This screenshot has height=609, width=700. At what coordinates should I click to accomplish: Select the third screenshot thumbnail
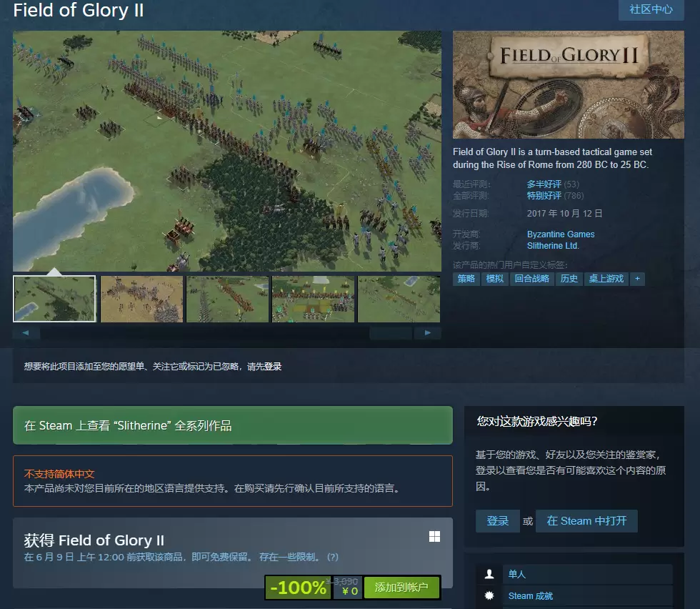click(x=227, y=299)
